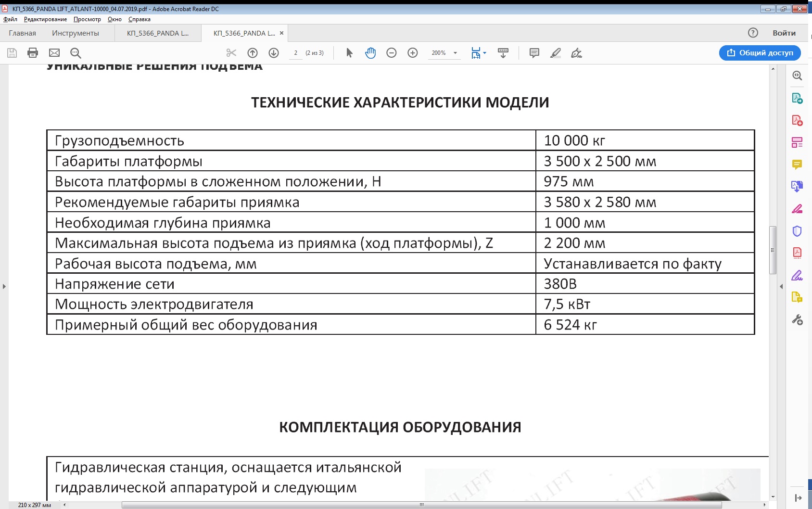The image size is (812, 509).
Task: Restore down the Acrobat window
Action: coord(784,9)
